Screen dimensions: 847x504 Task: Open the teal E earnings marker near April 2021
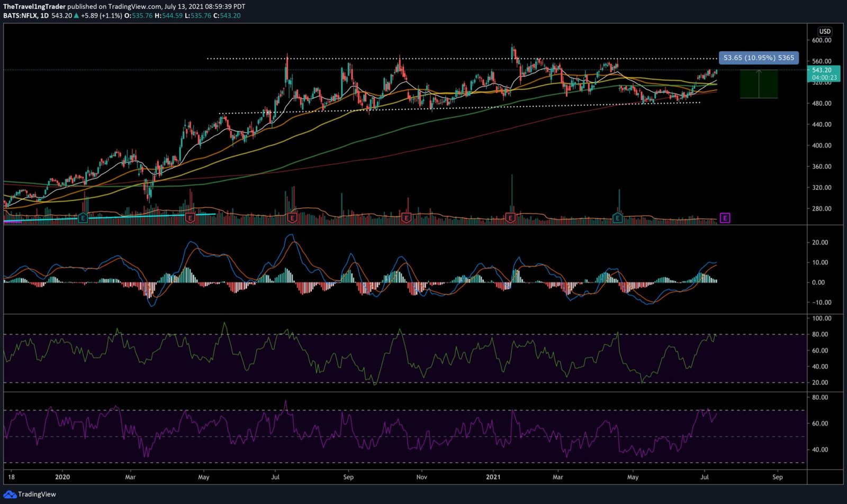[x=617, y=218]
